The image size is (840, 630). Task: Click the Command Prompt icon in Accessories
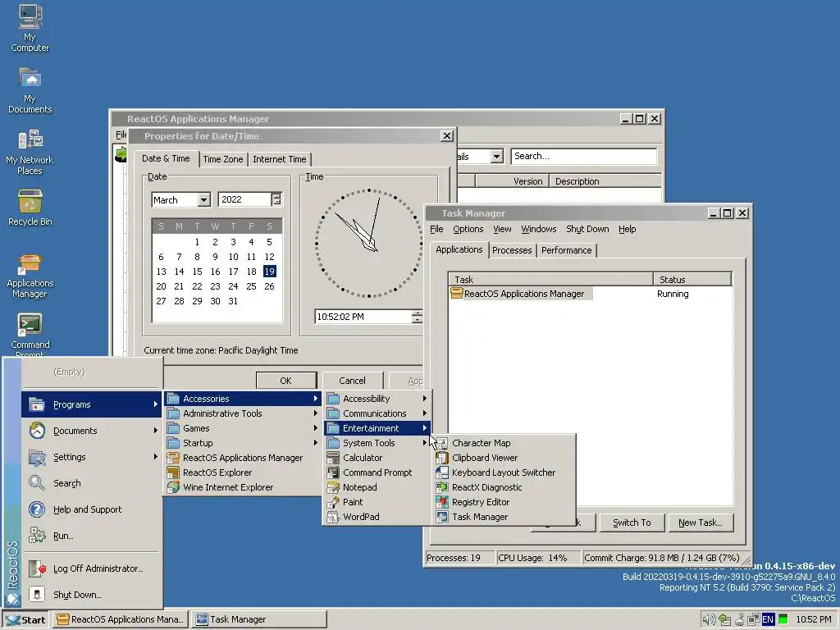click(333, 472)
